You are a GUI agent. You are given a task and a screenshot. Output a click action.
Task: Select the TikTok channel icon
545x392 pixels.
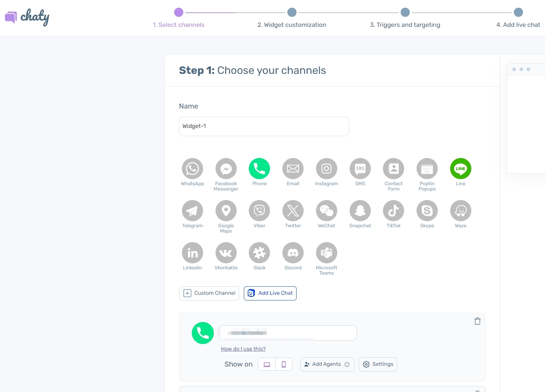[x=393, y=211]
